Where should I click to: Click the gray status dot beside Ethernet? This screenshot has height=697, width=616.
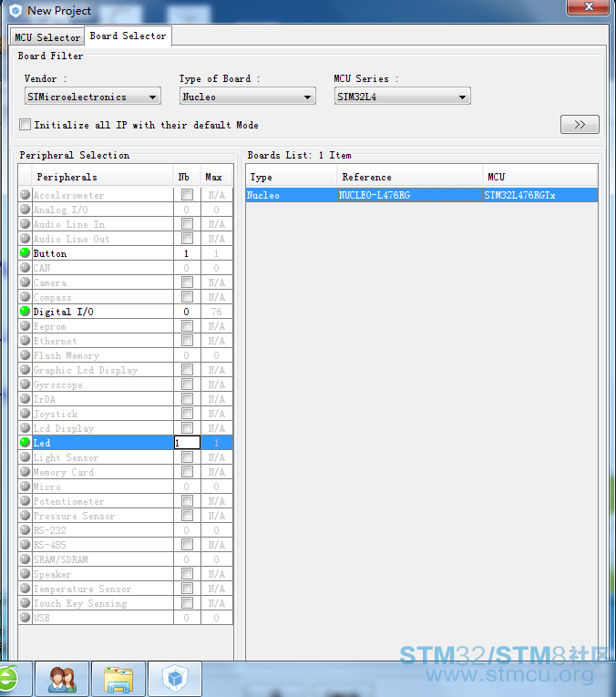click(25, 341)
